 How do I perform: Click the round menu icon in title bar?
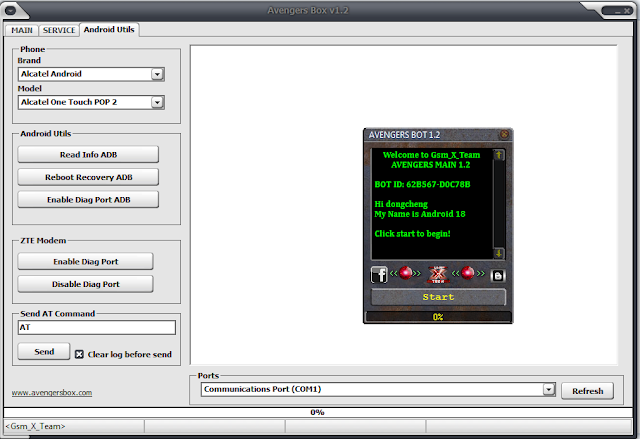pos(10,10)
